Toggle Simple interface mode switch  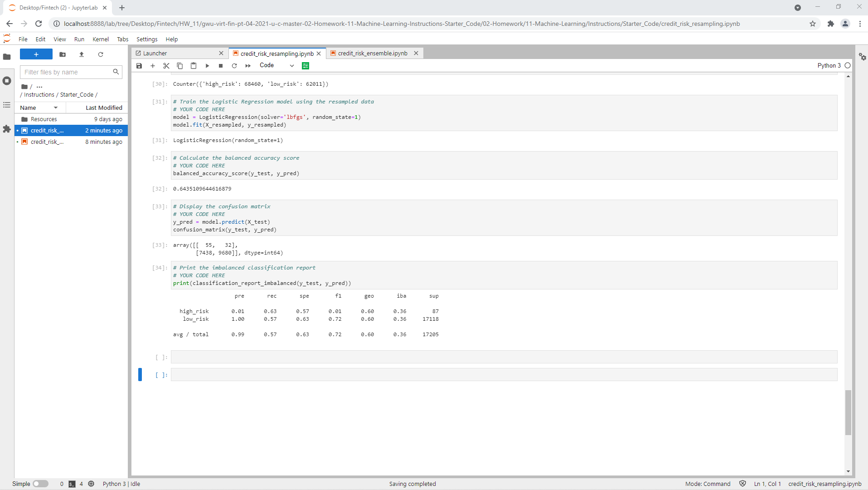click(x=40, y=484)
